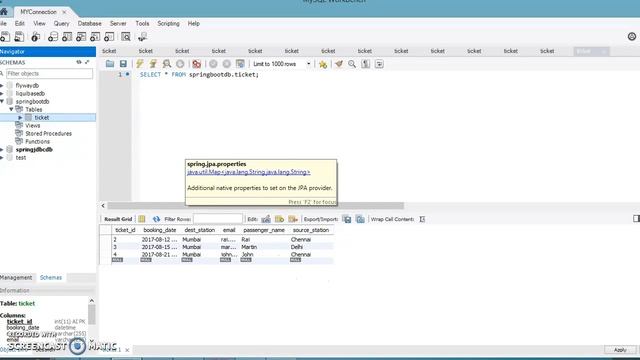640x360 pixels.
Task: Toggle Wrap Cell Content
Action: 422,219
